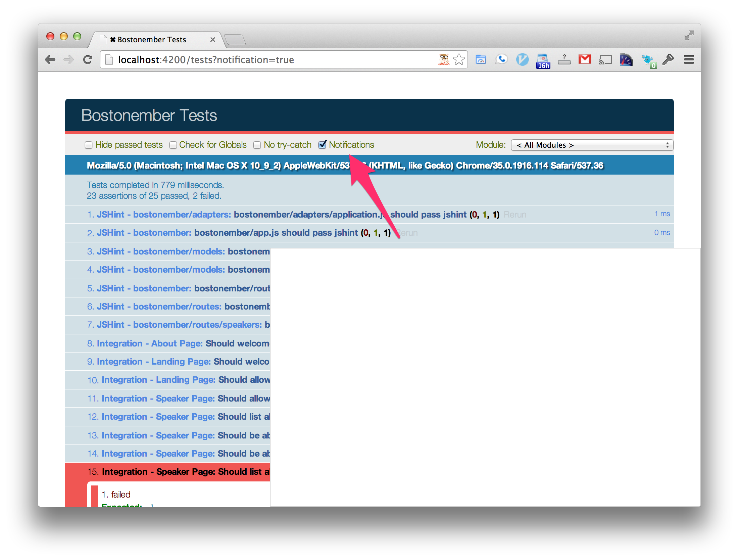The height and width of the screenshot is (560, 739).
Task: Click the '0 ms' runtime of test 2
Action: click(662, 233)
